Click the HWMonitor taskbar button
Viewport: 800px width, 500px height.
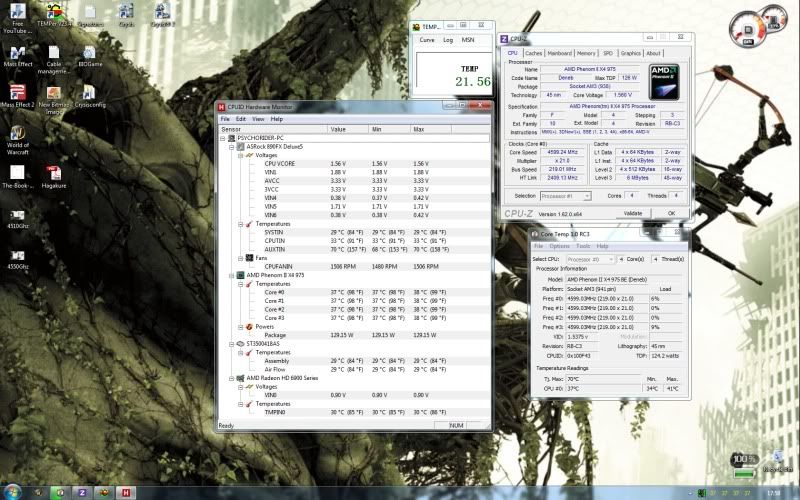(x=126, y=492)
